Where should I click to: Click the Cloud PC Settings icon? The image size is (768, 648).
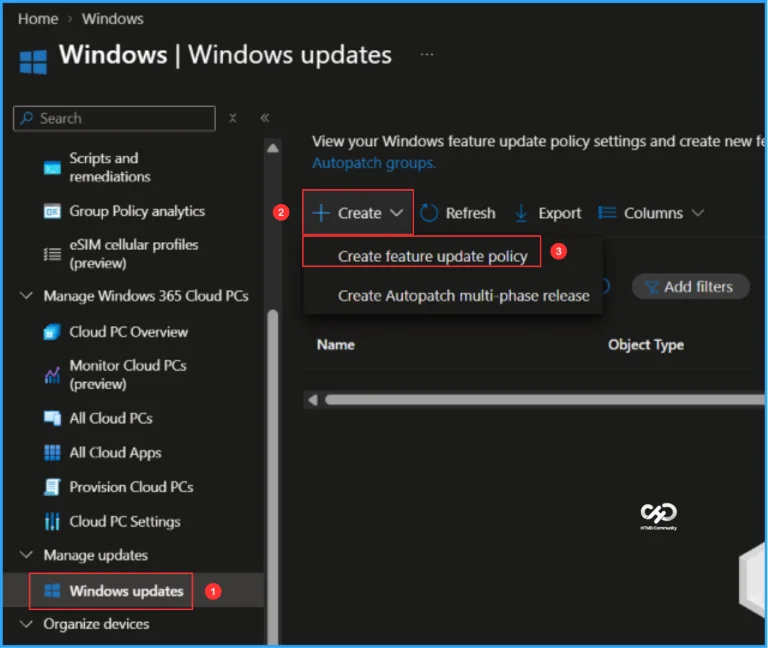click(x=52, y=521)
